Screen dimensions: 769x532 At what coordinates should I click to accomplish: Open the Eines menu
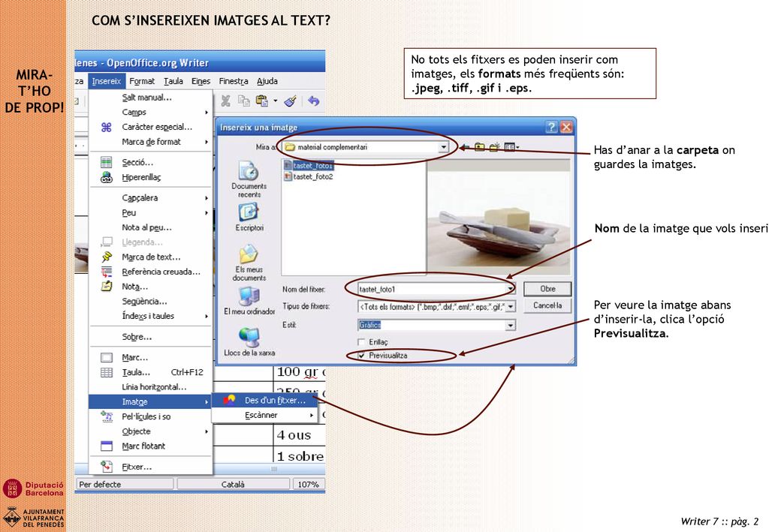coord(201,81)
